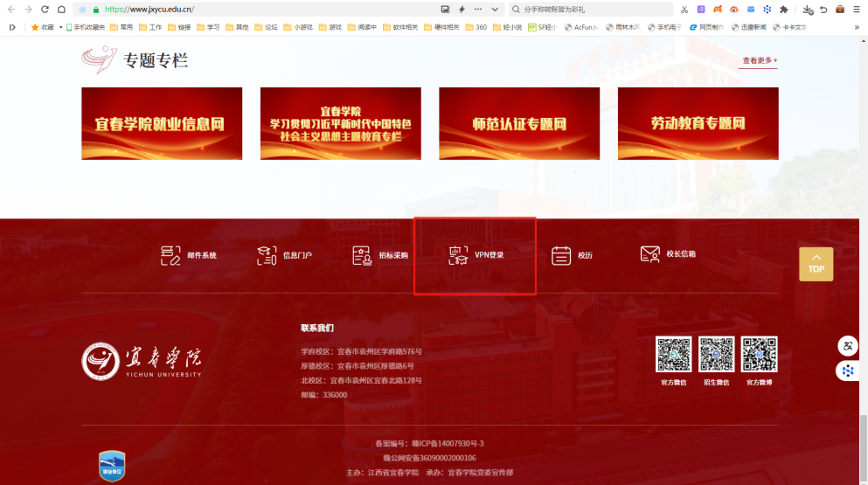Click the 招标采购 procurement icon
868x485 pixels.
[x=362, y=255]
